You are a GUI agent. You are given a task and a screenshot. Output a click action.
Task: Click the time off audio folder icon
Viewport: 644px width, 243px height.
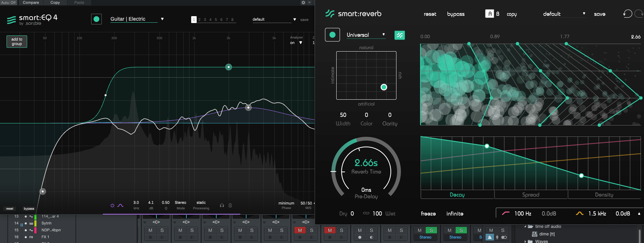point(531,227)
